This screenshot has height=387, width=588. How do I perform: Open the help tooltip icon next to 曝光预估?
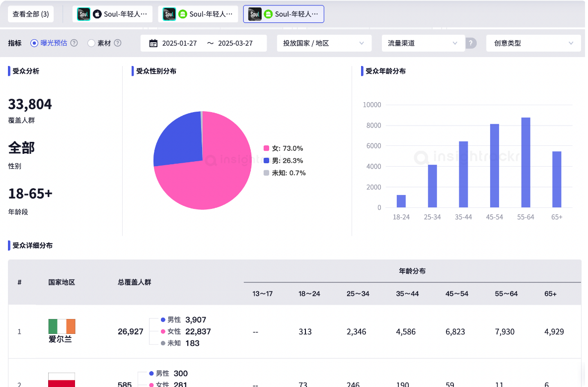(x=74, y=43)
